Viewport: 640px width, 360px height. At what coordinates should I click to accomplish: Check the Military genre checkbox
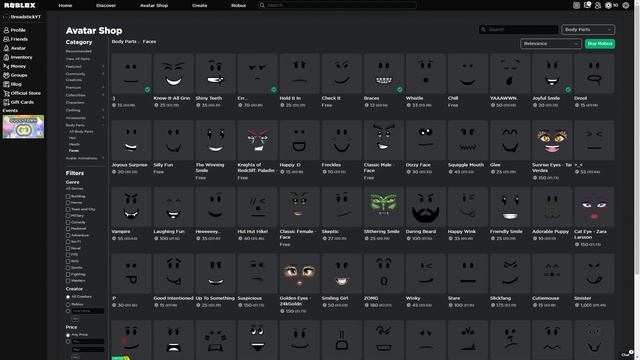68,216
